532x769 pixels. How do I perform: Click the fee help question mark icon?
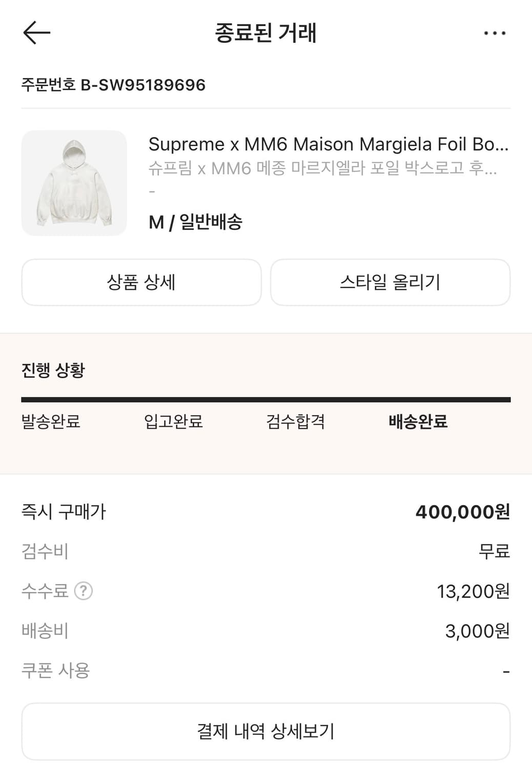point(84,591)
